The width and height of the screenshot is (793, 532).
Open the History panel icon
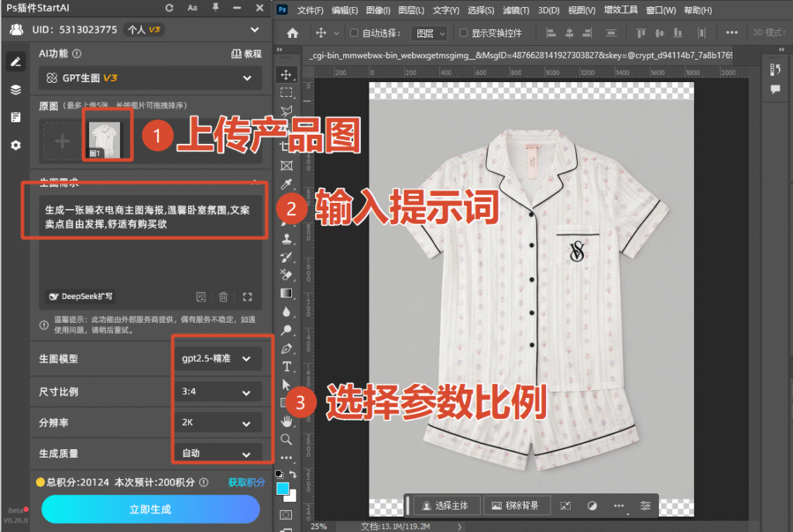(774, 70)
